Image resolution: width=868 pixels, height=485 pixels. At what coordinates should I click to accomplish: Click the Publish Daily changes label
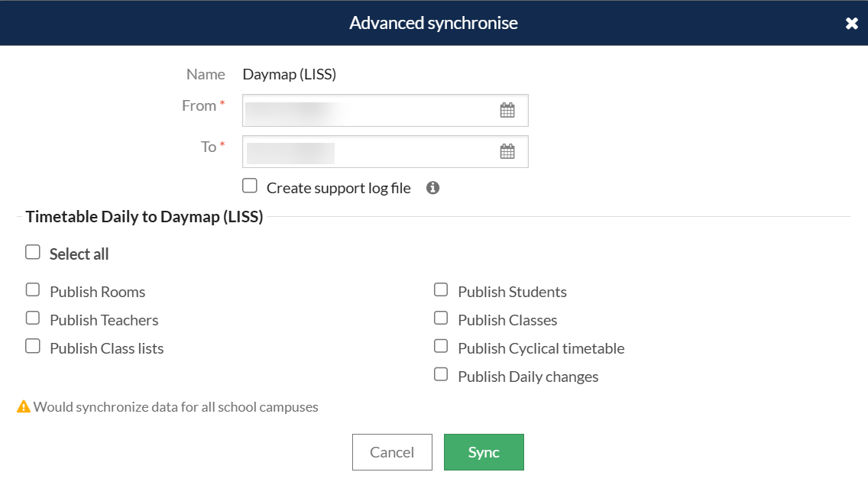tap(528, 377)
